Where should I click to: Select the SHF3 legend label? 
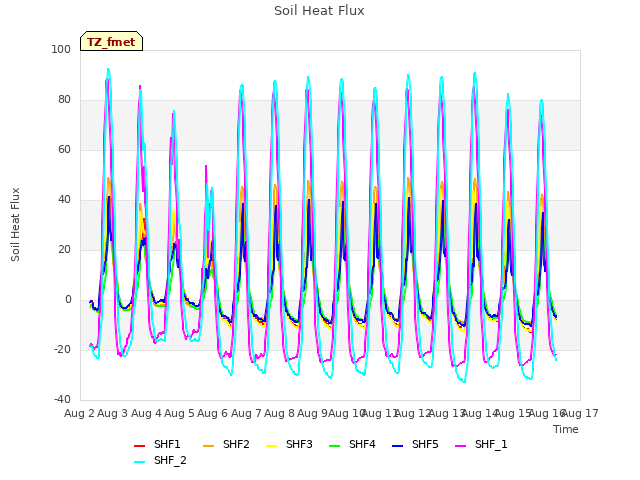tap(299, 444)
